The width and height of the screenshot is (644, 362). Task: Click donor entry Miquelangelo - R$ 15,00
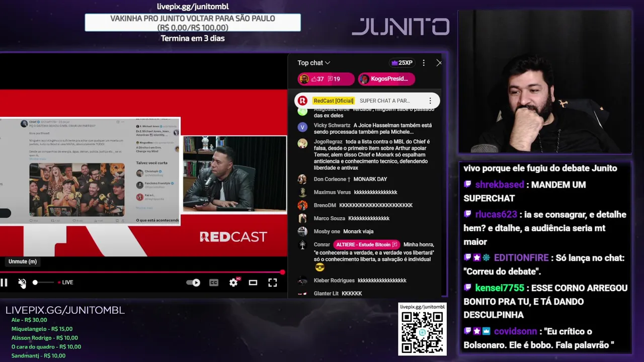[x=42, y=329]
